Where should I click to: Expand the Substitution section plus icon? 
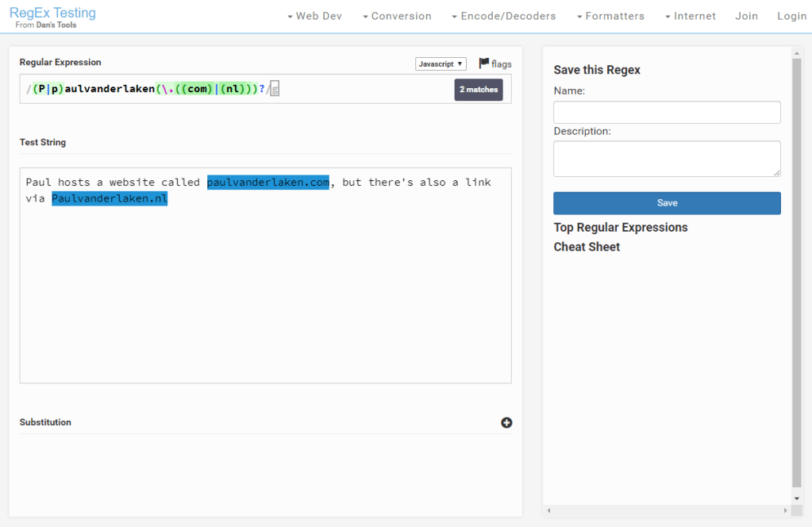pyautogui.click(x=506, y=422)
